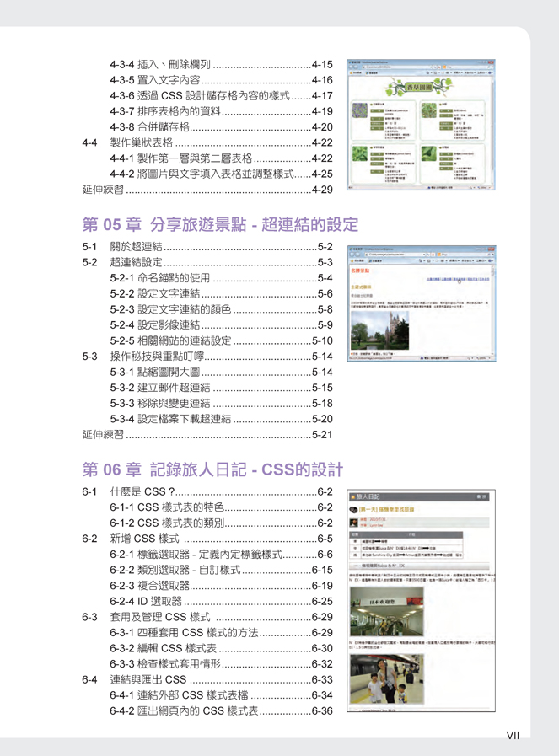Click "6-2-1 標籤選取器 - 定義內定標籤樣式"
The width and height of the screenshot is (559, 756).
pos(222,555)
